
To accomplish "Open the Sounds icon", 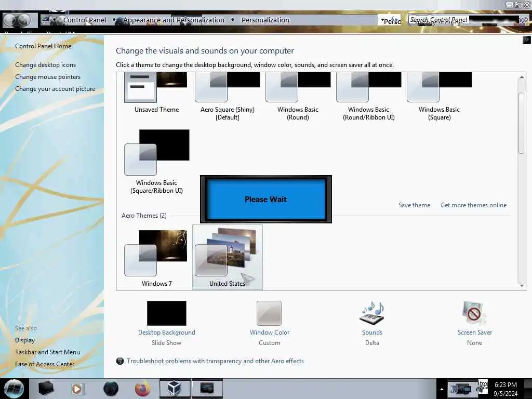I will click(372, 313).
